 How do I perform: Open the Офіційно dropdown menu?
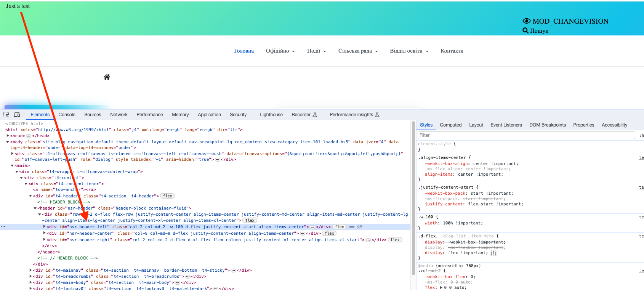tap(280, 51)
